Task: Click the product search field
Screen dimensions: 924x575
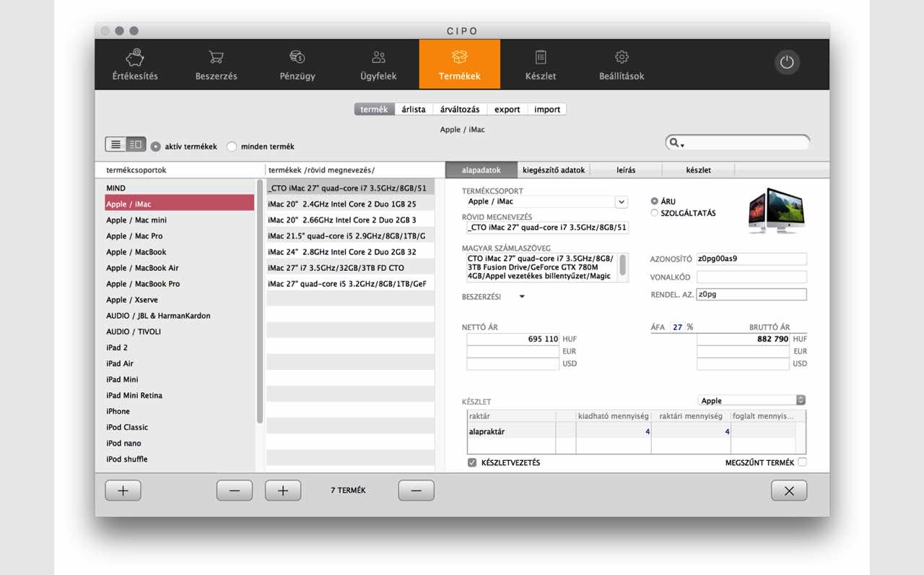Action: (x=745, y=143)
